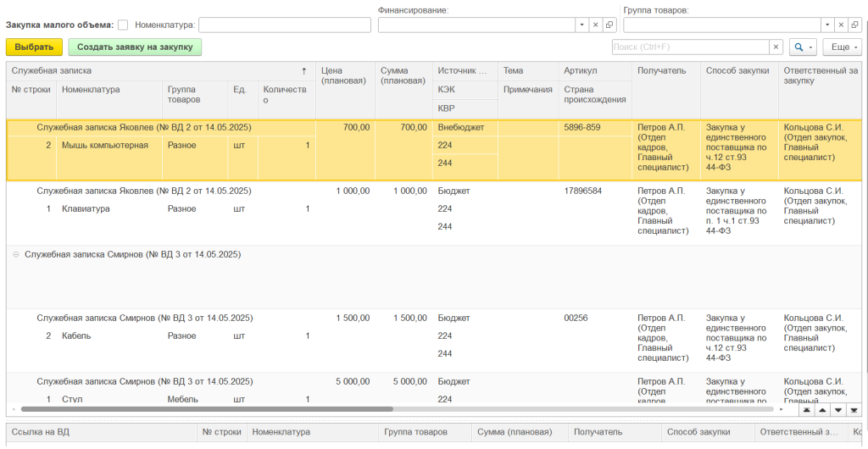Move down one row with the down arrow
The height and width of the screenshot is (449, 868).
(x=838, y=410)
